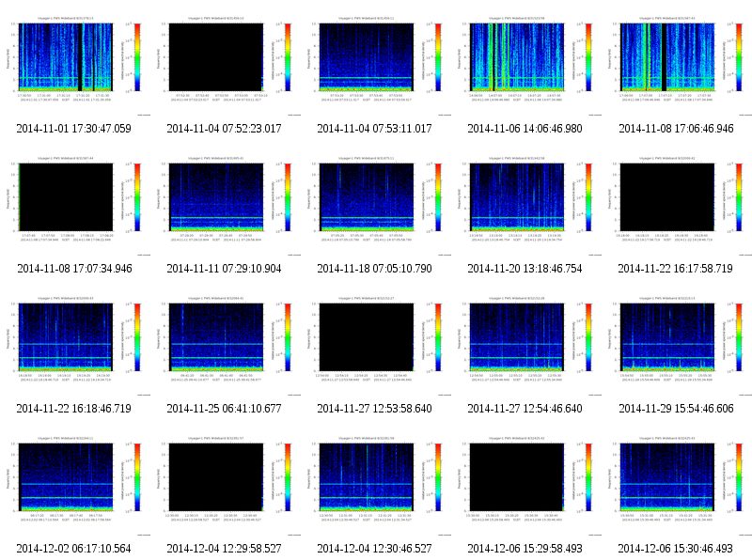This screenshot has height=560, width=752.
Task: Click the caption text 2014-11-11 07:29:10.904
Action: (x=224, y=269)
